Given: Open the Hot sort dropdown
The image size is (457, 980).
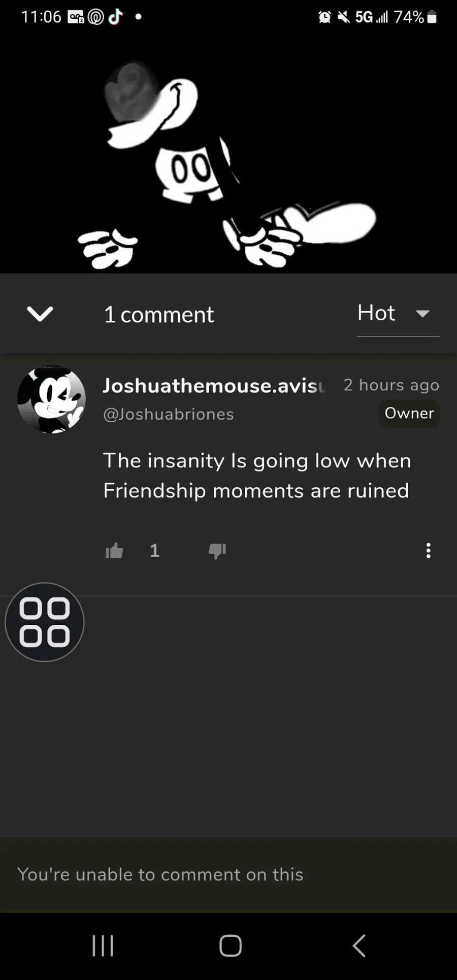Looking at the screenshot, I should click(398, 314).
